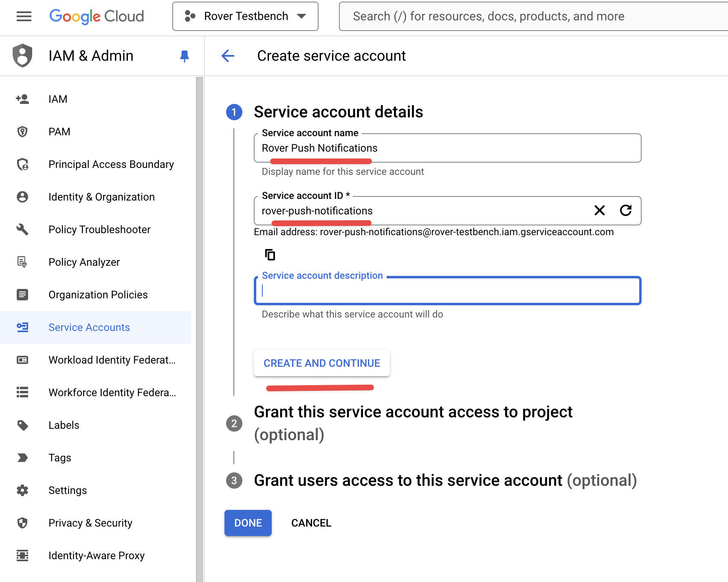Open Policy Troubleshooter
728x582 pixels.
[99, 229]
